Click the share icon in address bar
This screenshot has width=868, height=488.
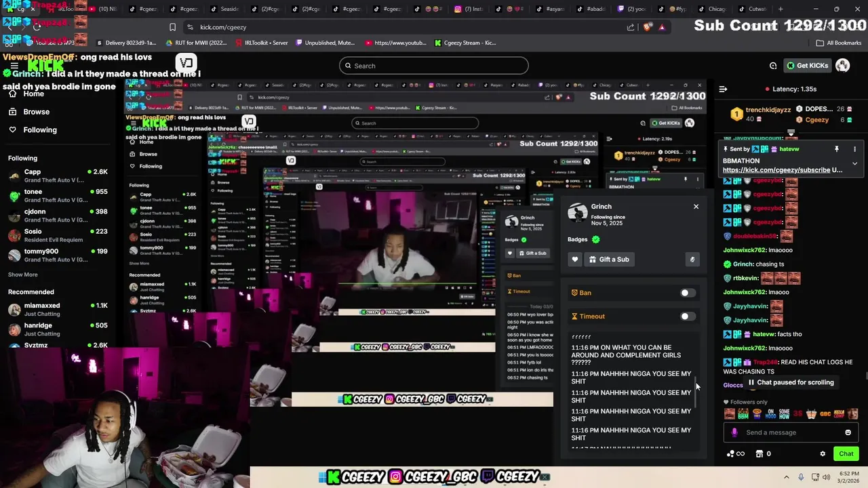(x=631, y=27)
